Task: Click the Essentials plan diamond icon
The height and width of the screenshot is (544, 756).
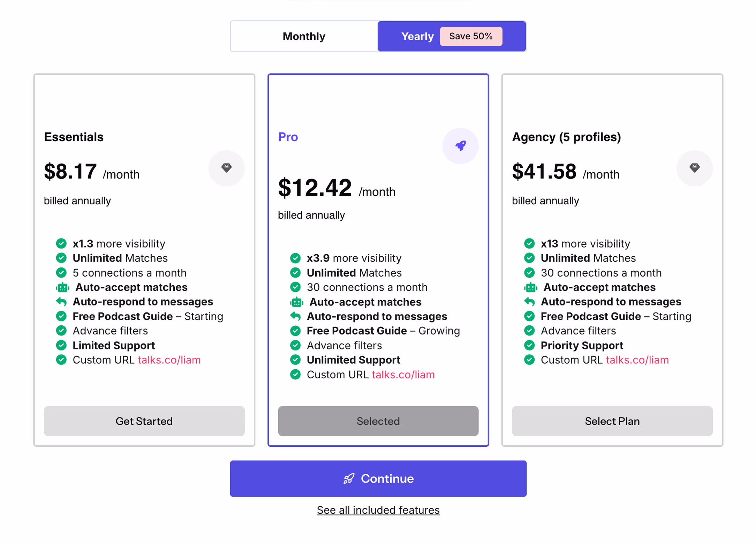Action: click(226, 168)
